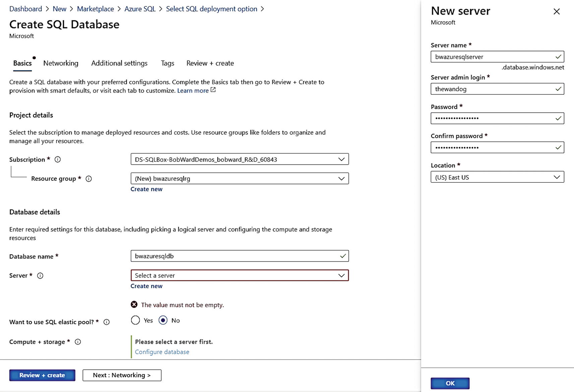Close the New server panel
Screen dimensions: 574x392
[557, 11]
